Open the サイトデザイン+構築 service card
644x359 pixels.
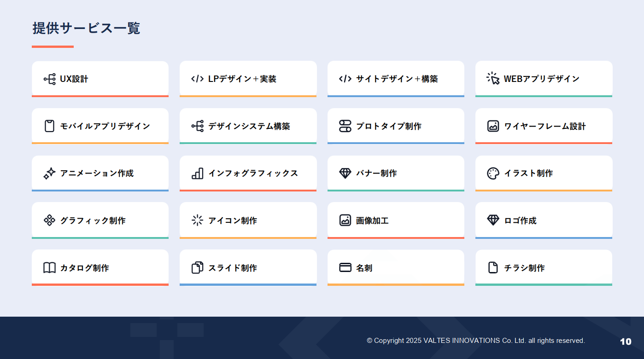[x=396, y=79]
